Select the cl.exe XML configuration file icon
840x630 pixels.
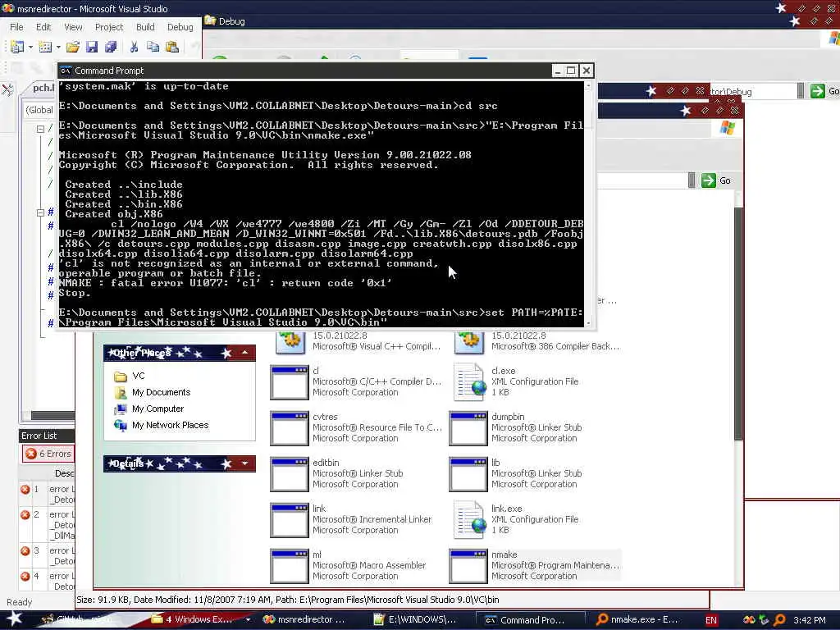click(470, 382)
